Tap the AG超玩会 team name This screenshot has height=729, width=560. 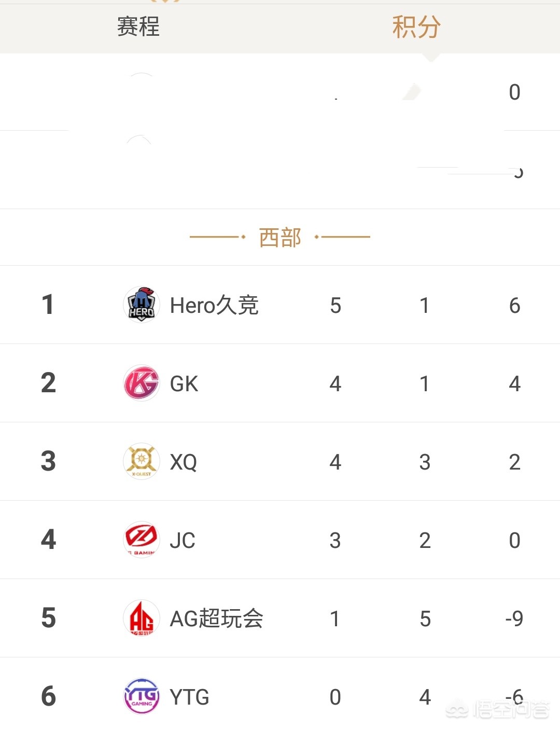pyautogui.click(x=216, y=618)
